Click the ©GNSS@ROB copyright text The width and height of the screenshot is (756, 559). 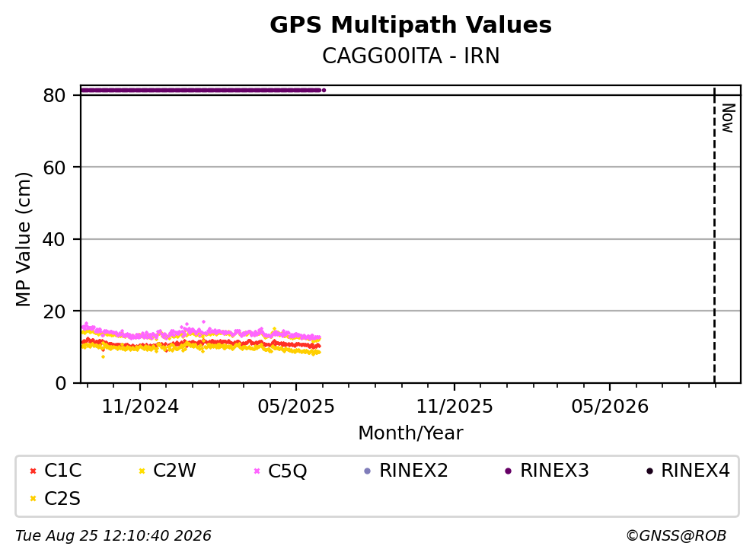point(676,536)
